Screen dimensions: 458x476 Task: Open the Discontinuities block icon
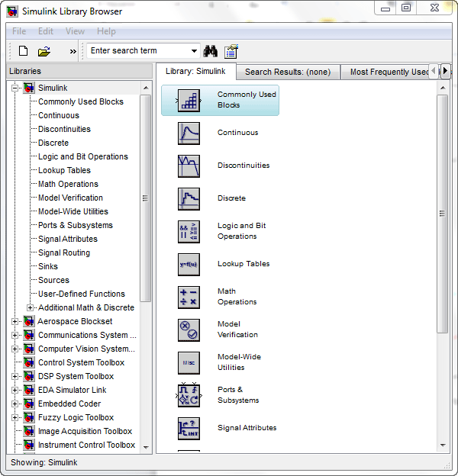point(189,166)
